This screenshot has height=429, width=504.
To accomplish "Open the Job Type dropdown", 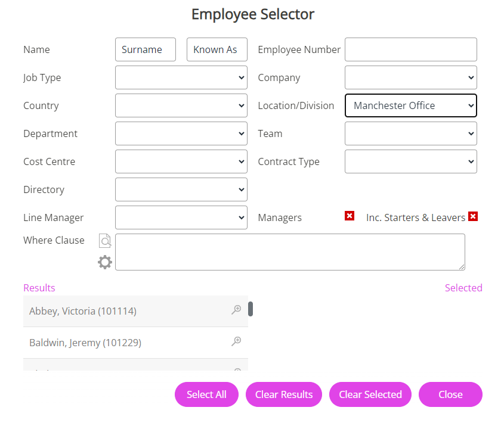I will point(181,77).
